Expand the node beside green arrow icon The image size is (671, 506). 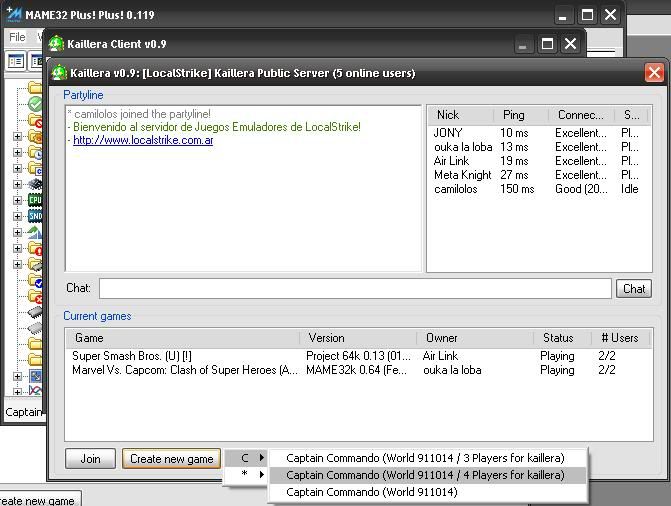(x=17, y=232)
